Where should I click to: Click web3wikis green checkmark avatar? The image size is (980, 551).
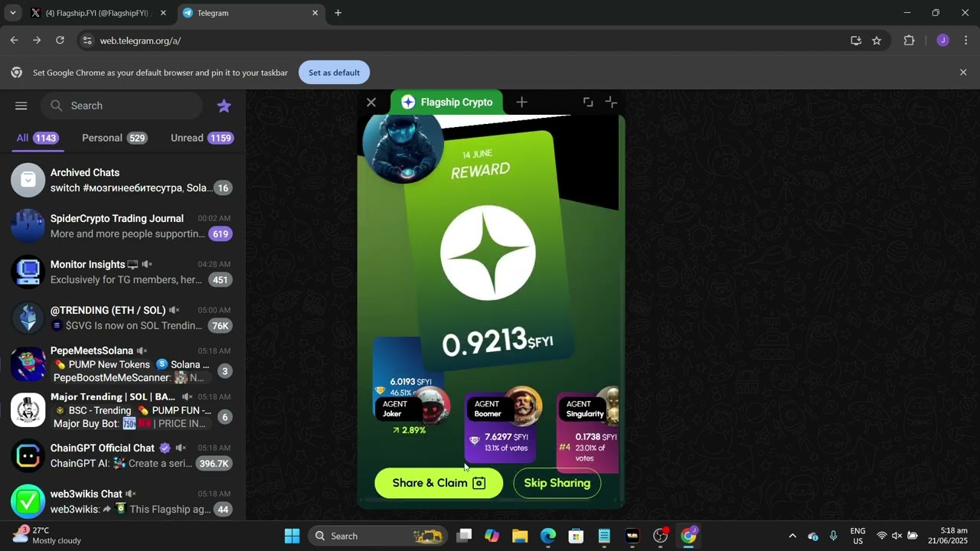coord(28,501)
